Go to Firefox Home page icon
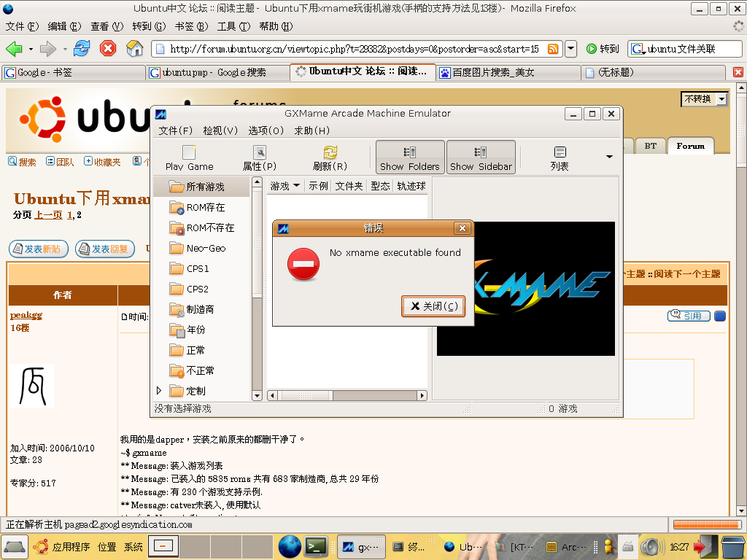747x560 pixels. click(134, 49)
